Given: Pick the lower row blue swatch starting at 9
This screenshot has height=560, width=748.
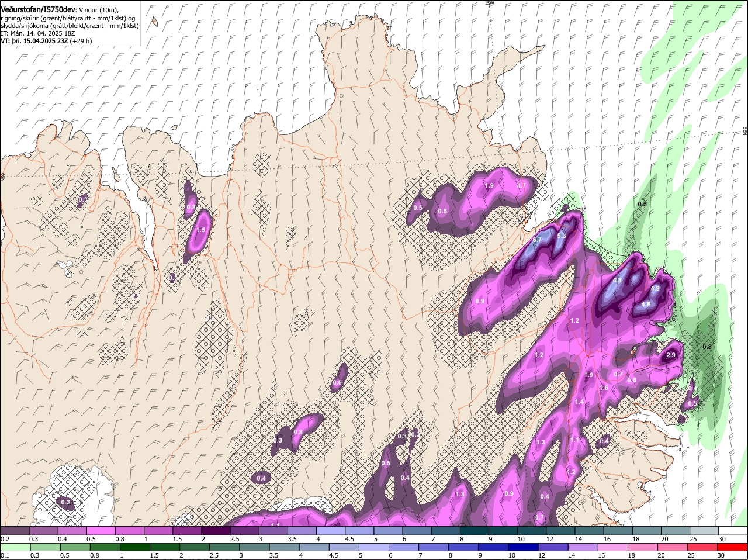Looking at the screenshot, I should click(493, 547).
